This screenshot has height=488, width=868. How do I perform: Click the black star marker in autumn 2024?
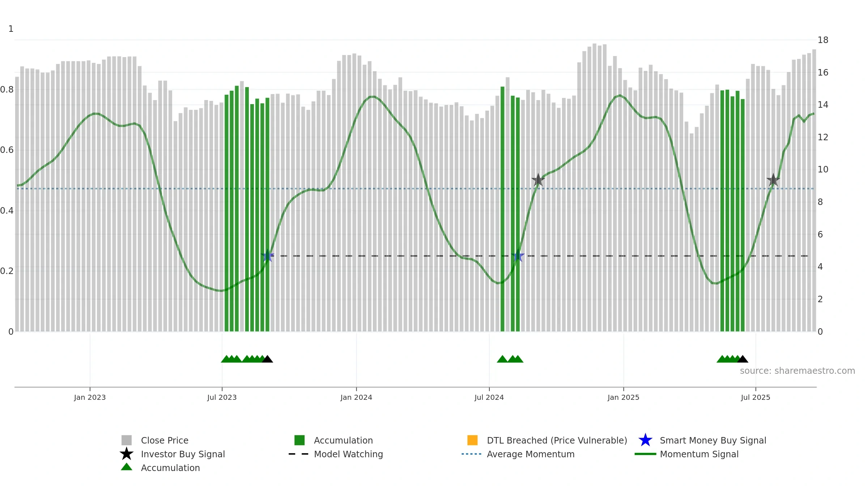click(x=538, y=180)
